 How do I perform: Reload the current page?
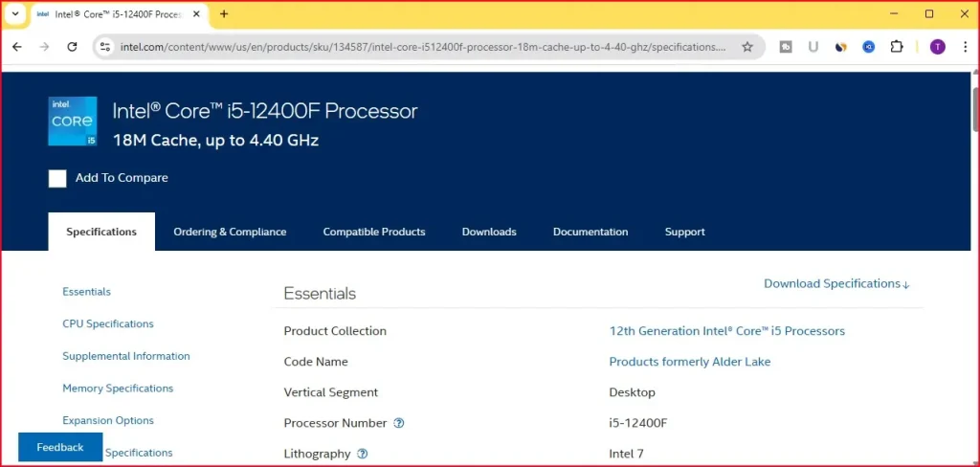72,47
